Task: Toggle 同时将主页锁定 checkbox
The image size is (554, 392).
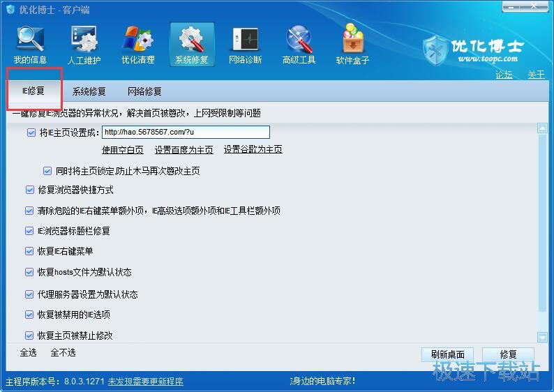Action: pyautogui.click(x=47, y=171)
